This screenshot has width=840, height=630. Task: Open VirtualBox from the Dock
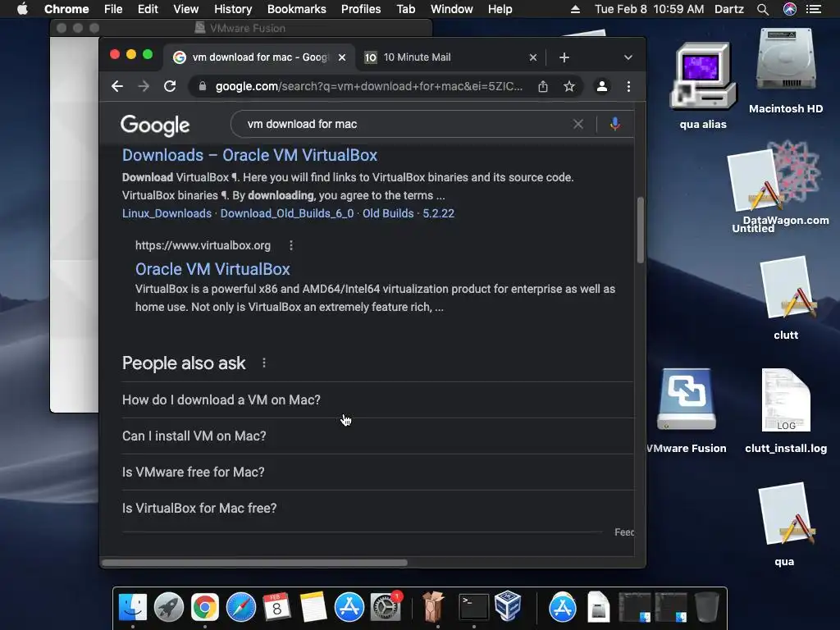(508, 606)
